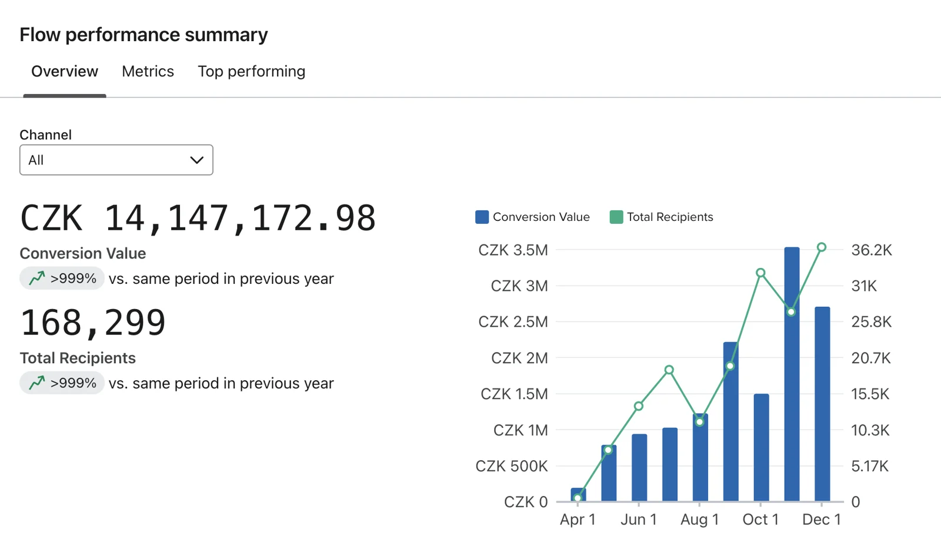Click the trend arrow icon under Conversion Value
The height and width of the screenshot is (560, 941).
(x=37, y=278)
